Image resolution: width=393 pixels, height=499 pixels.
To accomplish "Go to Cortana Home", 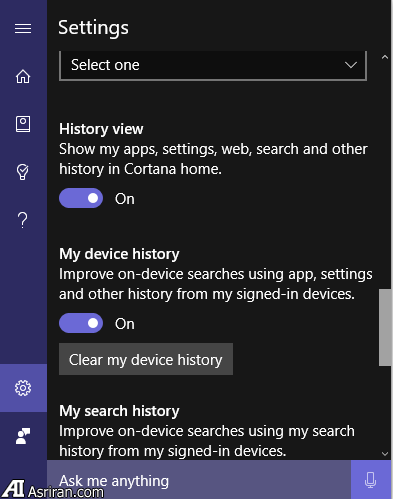I will (23, 76).
